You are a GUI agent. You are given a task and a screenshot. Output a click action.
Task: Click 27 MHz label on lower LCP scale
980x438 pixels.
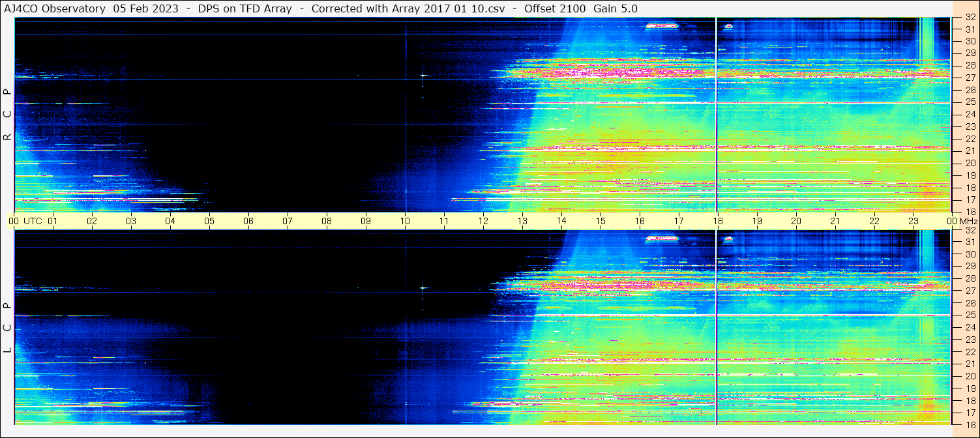[x=970, y=291]
